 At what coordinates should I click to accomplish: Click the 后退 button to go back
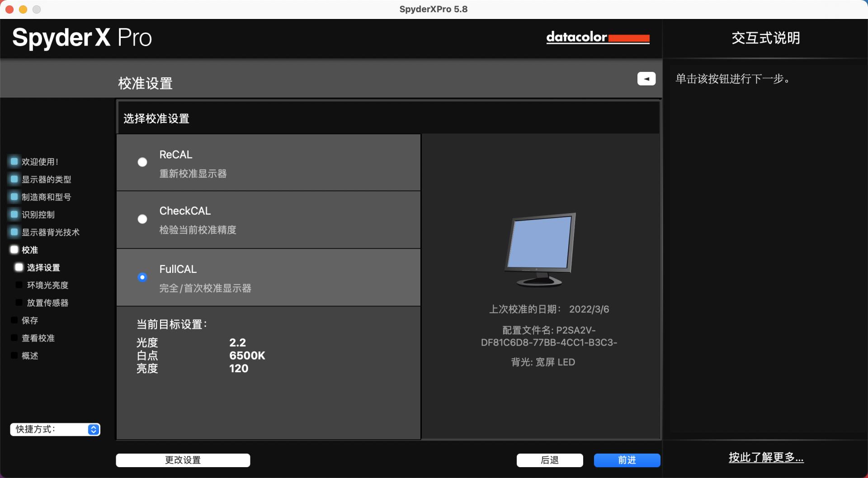point(549,460)
